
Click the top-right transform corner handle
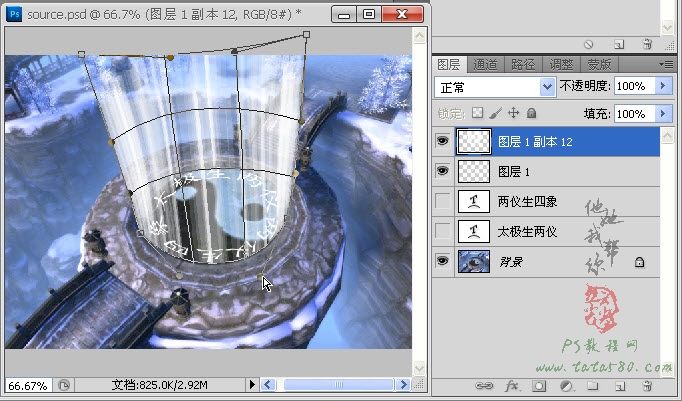[x=306, y=34]
